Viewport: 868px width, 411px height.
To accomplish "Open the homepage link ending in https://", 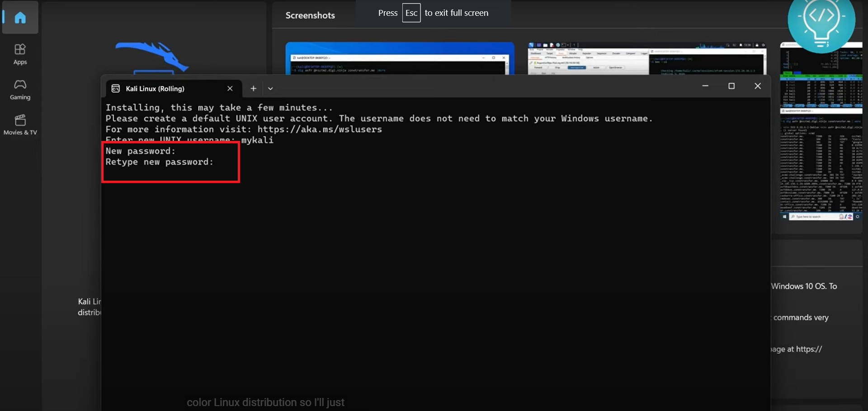I will click(x=809, y=349).
